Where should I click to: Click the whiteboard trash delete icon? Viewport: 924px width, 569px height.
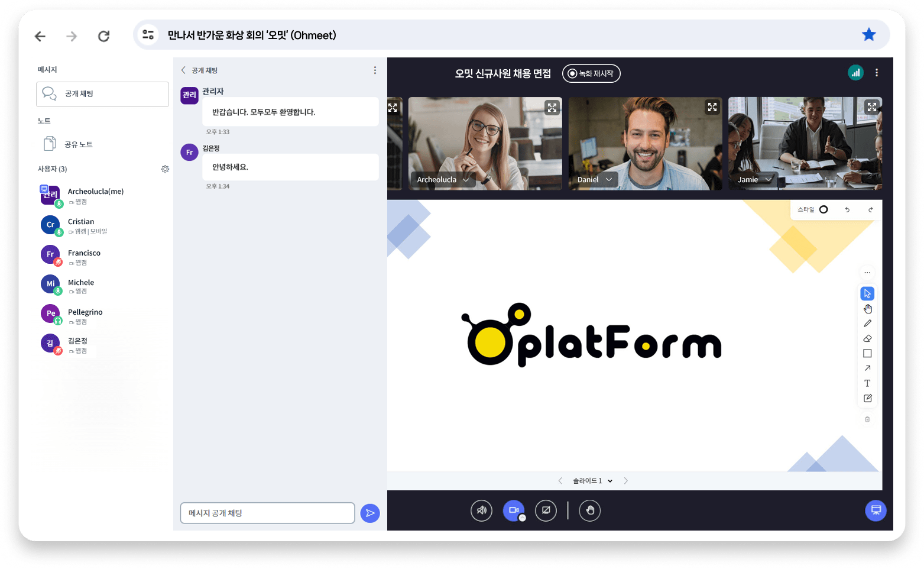(867, 419)
